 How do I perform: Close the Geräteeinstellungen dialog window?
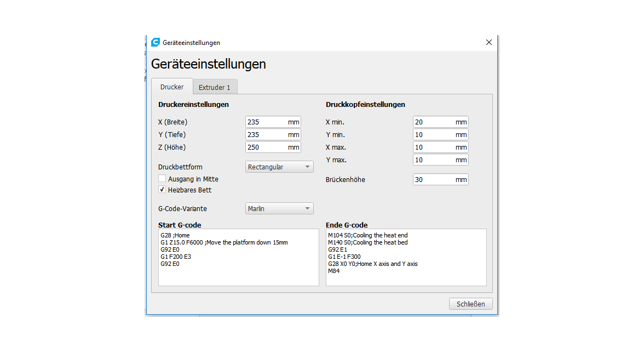tap(489, 42)
